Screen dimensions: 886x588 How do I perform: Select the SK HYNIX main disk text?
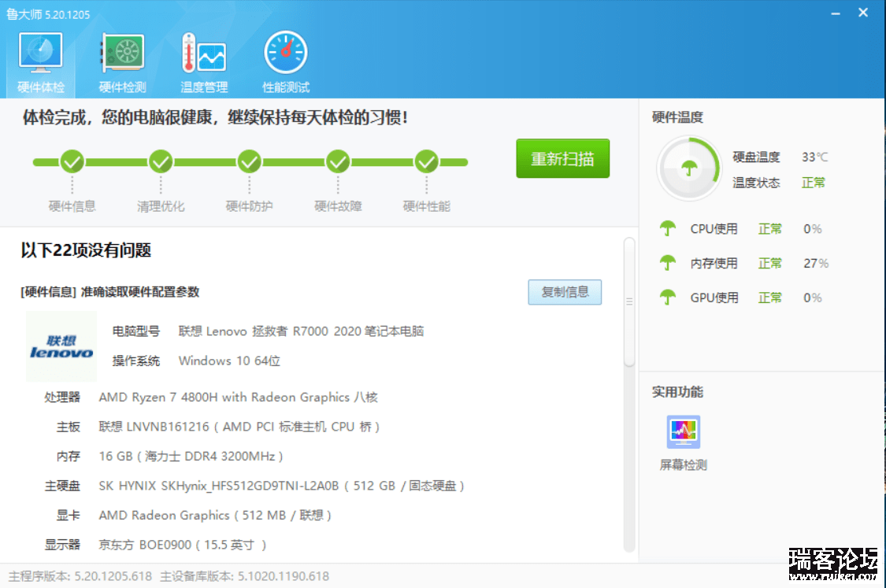coord(282,486)
